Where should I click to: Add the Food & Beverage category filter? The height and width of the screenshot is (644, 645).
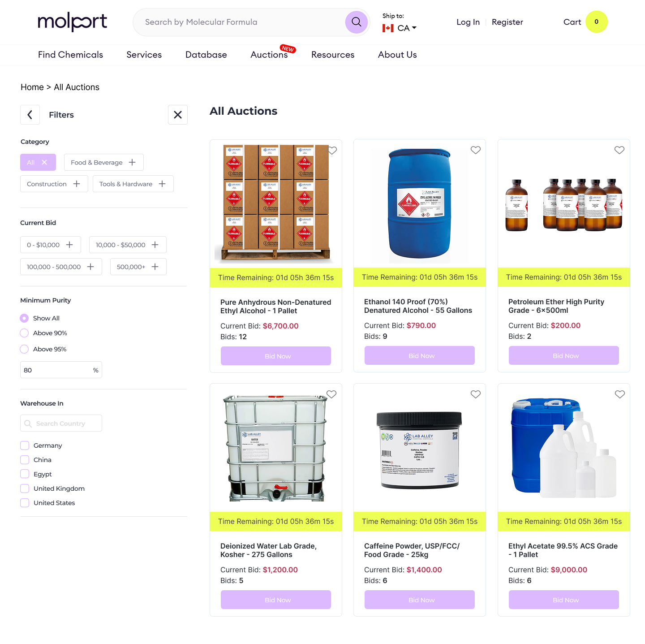(x=104, y=162)
